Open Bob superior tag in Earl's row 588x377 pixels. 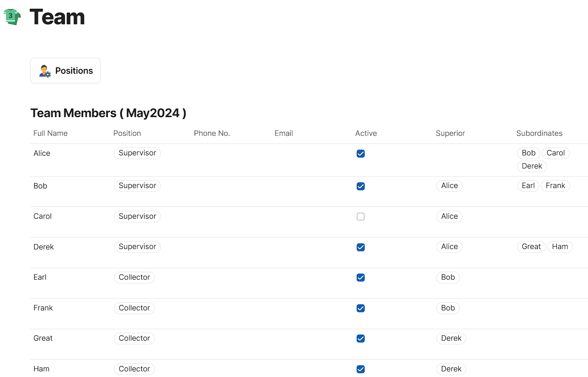pyautogui.click(x=448, y=277)
